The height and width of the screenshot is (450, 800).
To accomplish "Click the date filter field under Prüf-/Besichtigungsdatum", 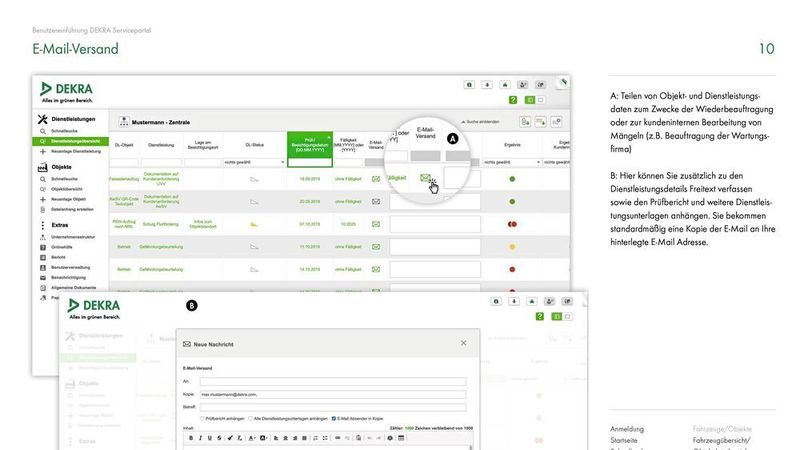I will 310,162.
